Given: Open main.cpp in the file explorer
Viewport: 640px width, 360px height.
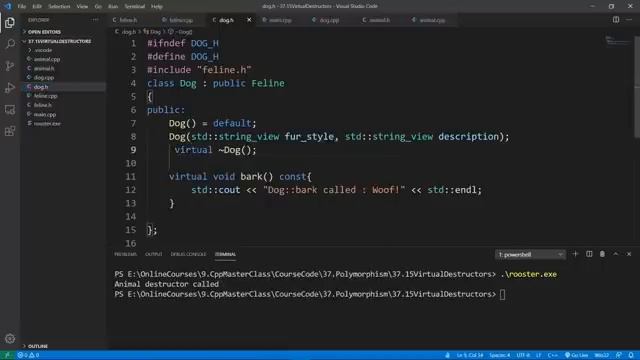Looking at the screenshot, I should click(45, 115).
